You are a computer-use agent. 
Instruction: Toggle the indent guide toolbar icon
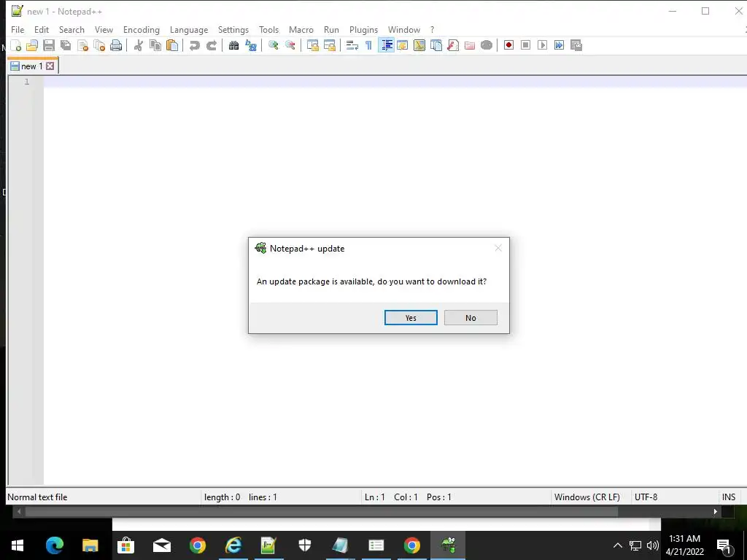386,45
